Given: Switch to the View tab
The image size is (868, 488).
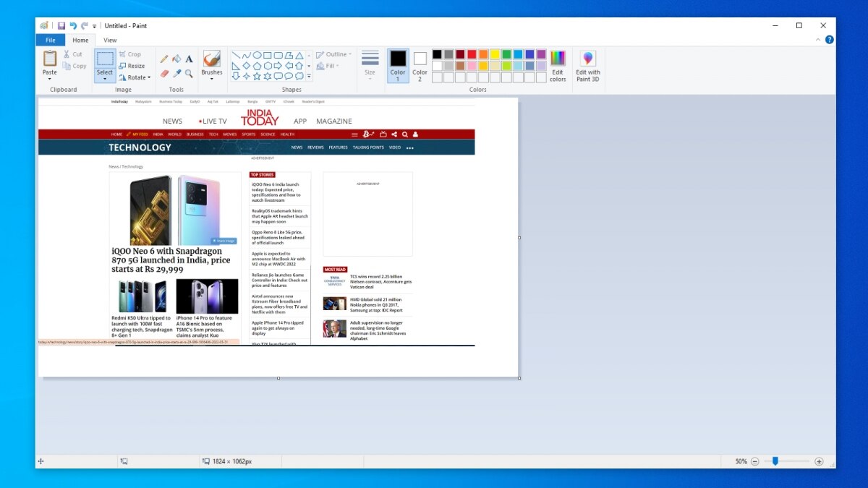Looking at the screenshot, I should [110, 40].
